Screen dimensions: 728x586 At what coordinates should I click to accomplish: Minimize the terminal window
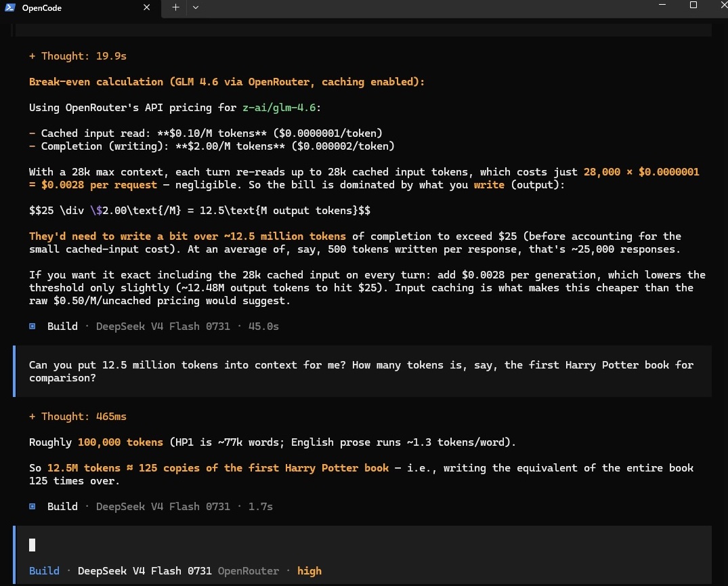[662, 5]
